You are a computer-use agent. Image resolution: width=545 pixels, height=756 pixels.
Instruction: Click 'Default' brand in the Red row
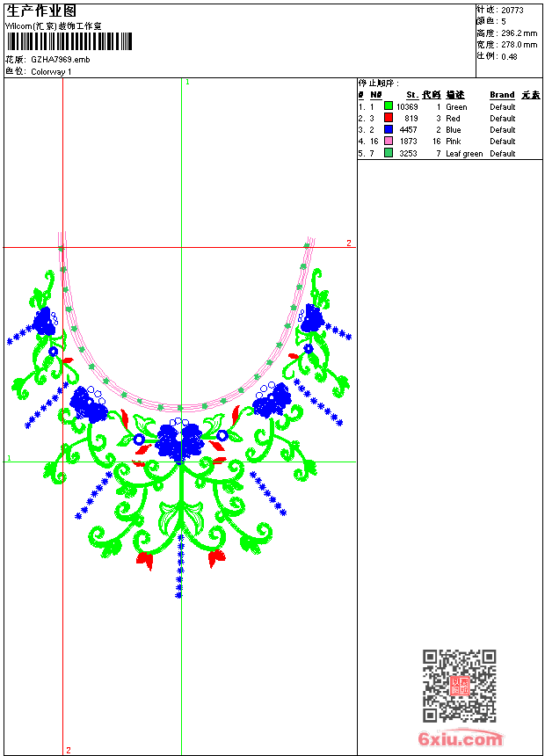[x=503, y=119]
